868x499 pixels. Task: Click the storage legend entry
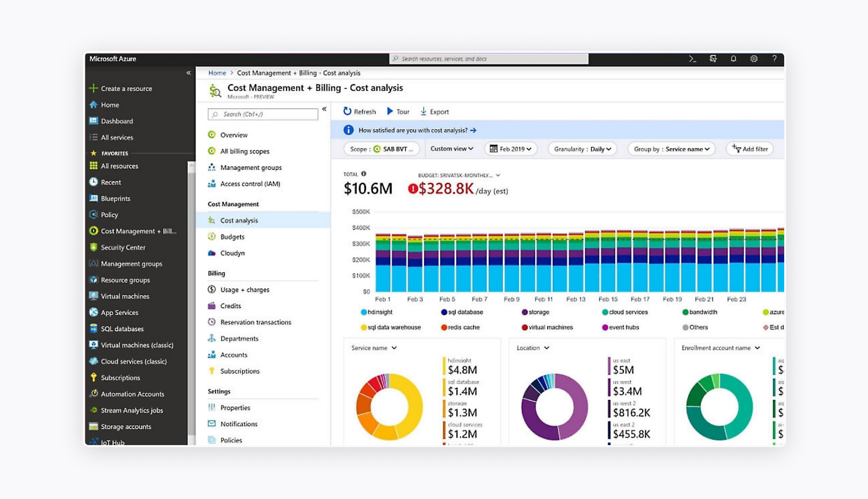pyautogui.click(x=535, y=312)
